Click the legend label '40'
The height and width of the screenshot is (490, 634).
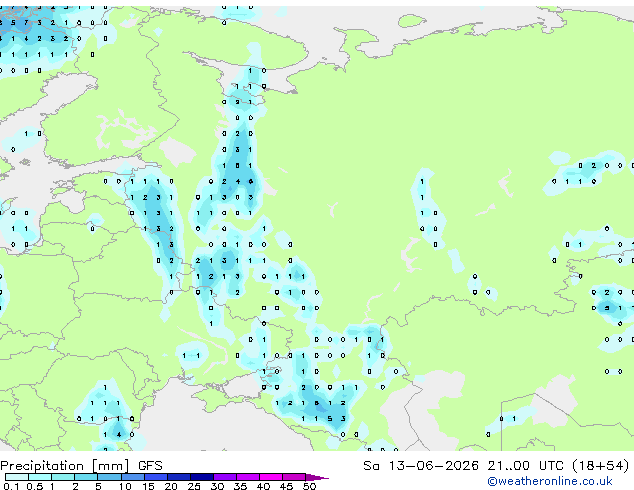coord(263,486)
